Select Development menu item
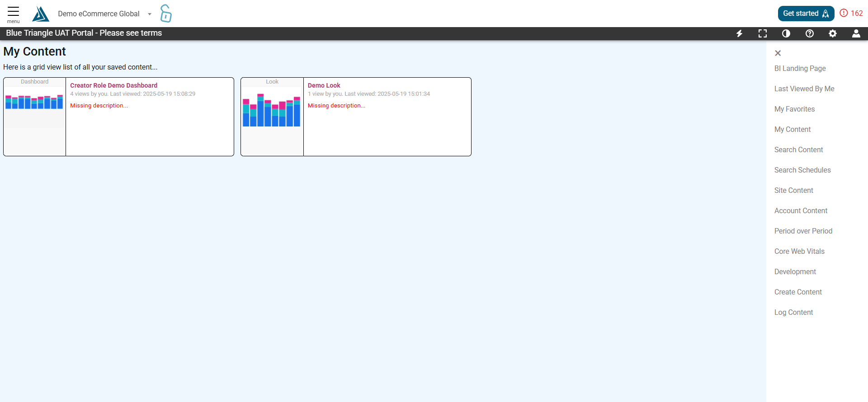Viewport: 868px width, 402px height. (x=795, y=271)
